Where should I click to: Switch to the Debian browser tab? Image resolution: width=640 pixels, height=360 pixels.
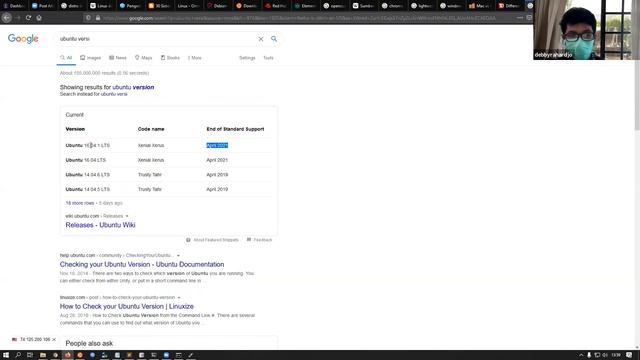217,6
